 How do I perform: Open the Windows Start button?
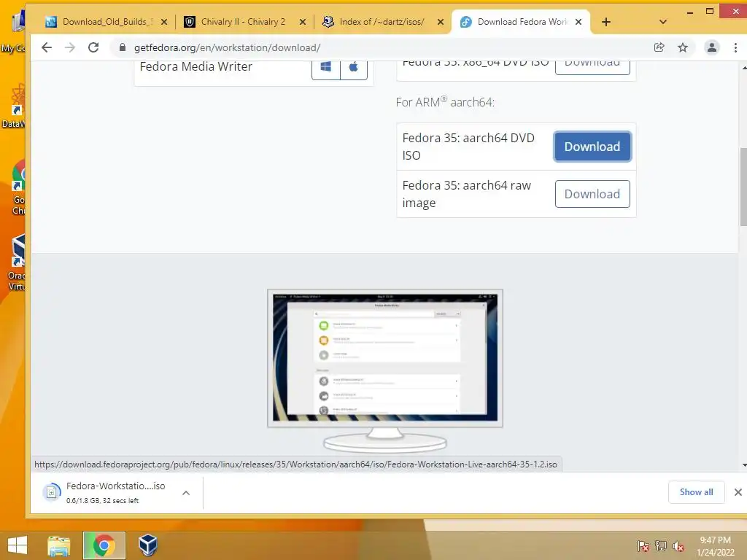(x=18, y=545)
